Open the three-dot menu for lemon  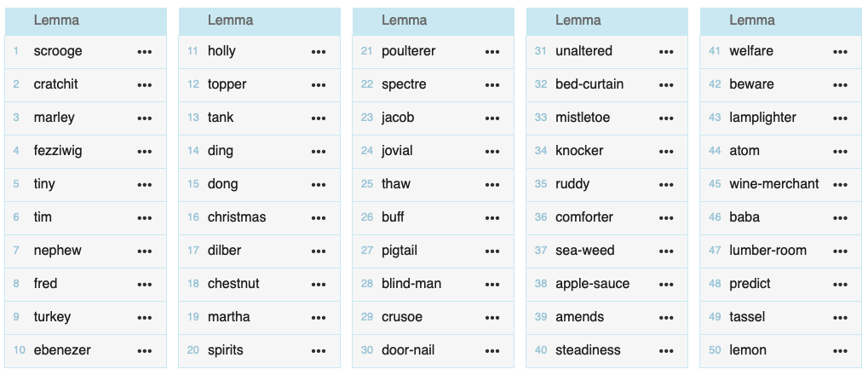(841, 350)
